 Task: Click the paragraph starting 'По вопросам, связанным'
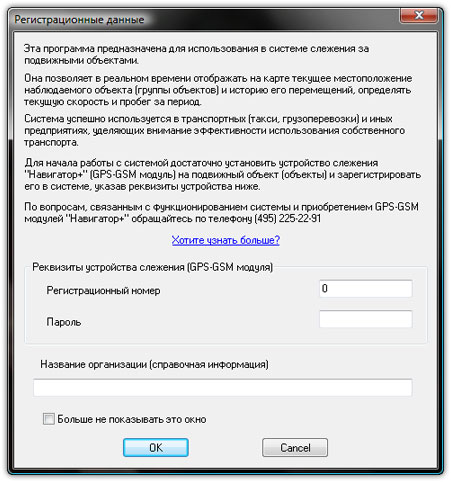[x=221, y=213]
